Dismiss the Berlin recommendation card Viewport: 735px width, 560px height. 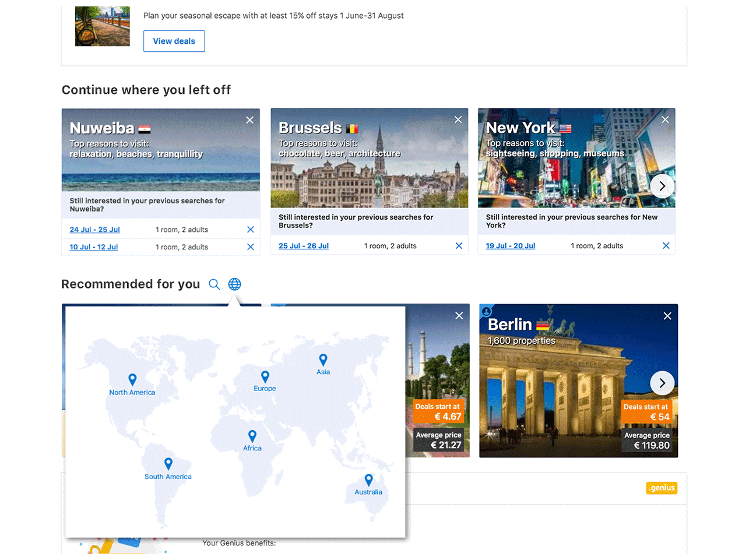(x=667, y=316)
